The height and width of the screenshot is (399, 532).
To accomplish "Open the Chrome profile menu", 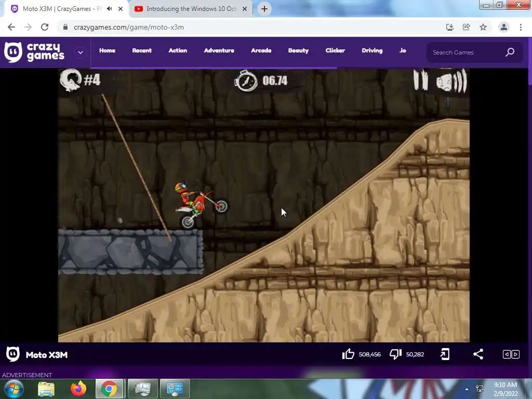I will [504, 27].
